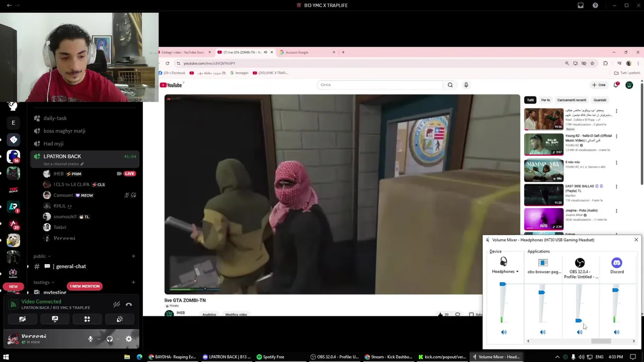
Task: Click the obs-browser-page volume slider handle
Action: (x=541, y=292)
